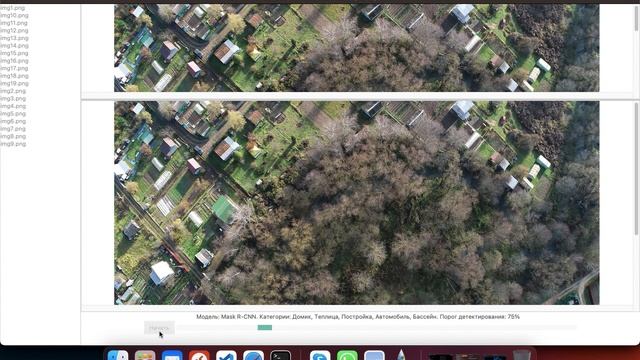Click the Mask R-CNN model info label
This screenshot has width=640, height=360.
(358, 317)
